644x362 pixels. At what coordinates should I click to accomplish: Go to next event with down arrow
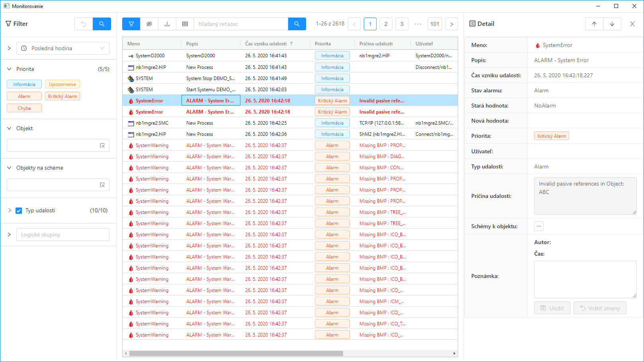[612, 24]
